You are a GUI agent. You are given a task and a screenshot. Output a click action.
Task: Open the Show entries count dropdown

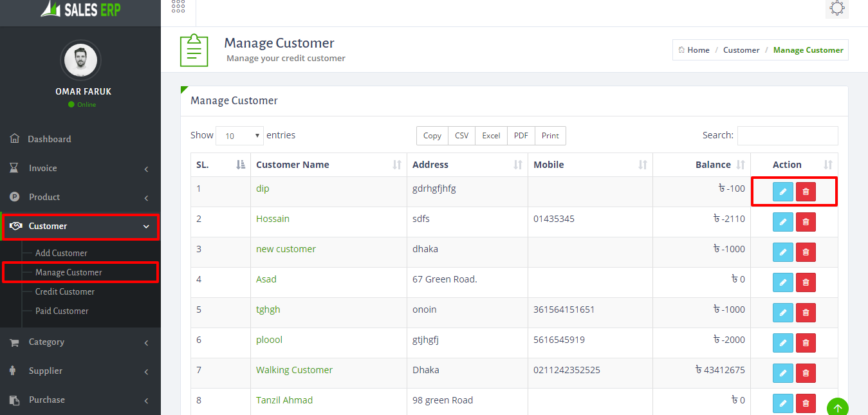(239, 136)
